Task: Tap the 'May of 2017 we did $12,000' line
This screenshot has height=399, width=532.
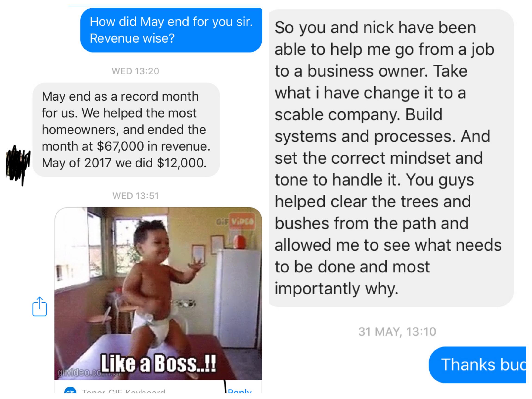Action: click(x=124, y=163)
